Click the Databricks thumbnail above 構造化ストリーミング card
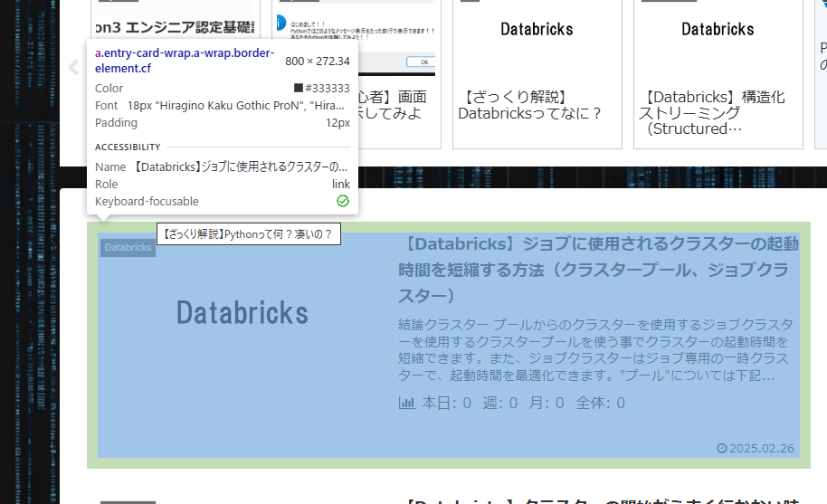 click(x=718, y=30)
